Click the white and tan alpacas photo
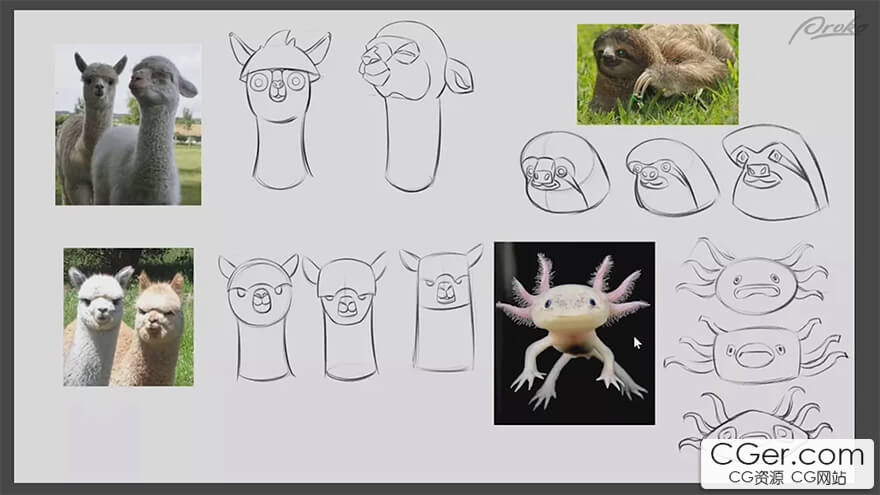 point(129,317)
